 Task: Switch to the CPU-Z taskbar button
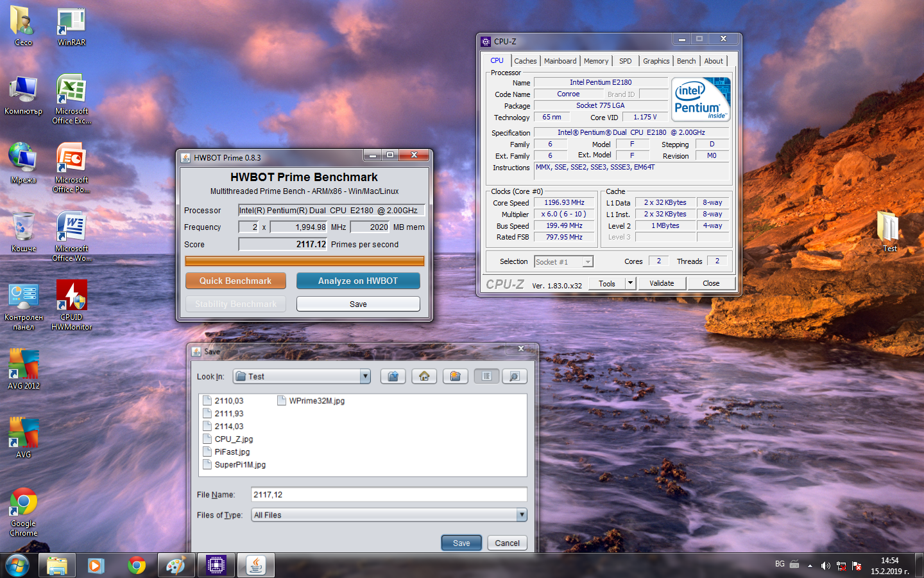216,566
